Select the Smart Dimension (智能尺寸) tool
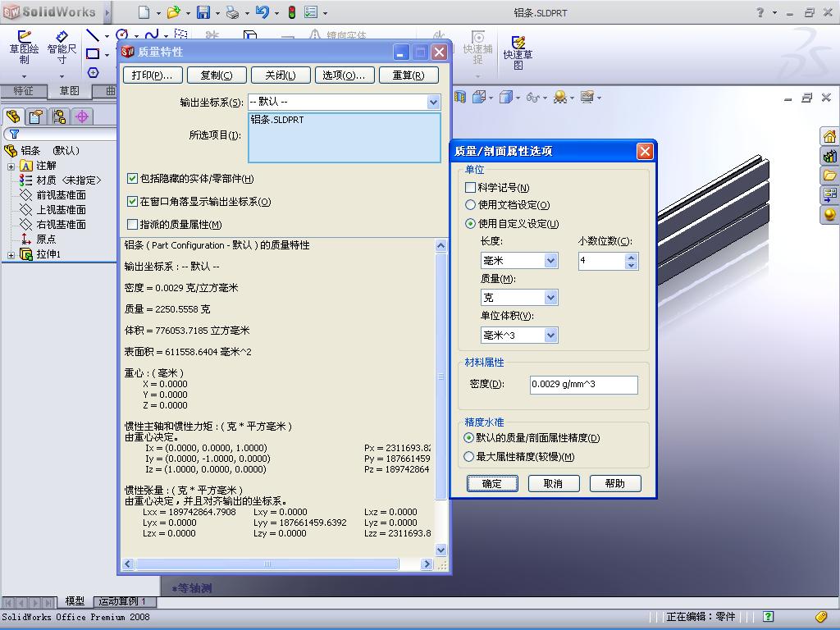This screenshot has width=840, height=630. (x=62, y=48)
